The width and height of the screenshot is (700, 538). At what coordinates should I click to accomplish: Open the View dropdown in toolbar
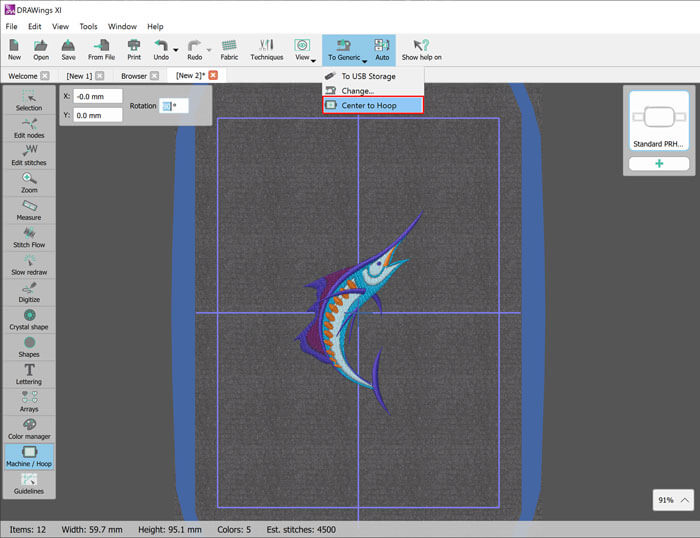304,50
